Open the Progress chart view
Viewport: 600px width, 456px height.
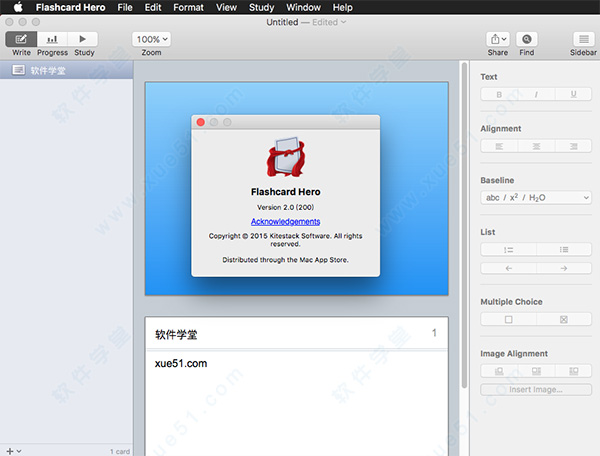point(52,39)
